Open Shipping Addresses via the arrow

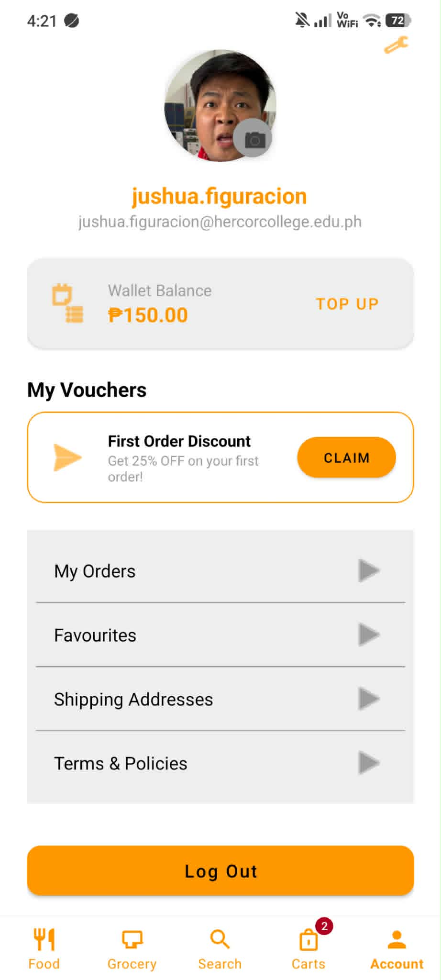[369, 699]
